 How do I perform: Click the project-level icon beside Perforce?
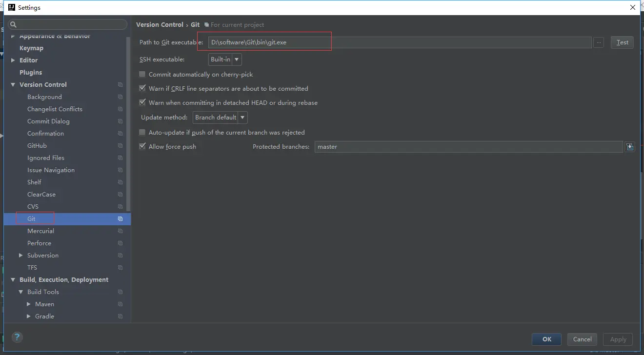(120, 243)
